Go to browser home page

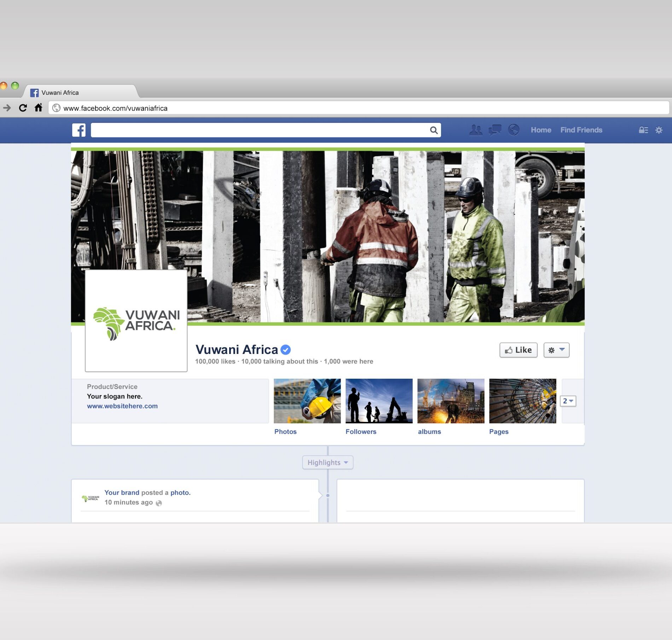(39, 107)
